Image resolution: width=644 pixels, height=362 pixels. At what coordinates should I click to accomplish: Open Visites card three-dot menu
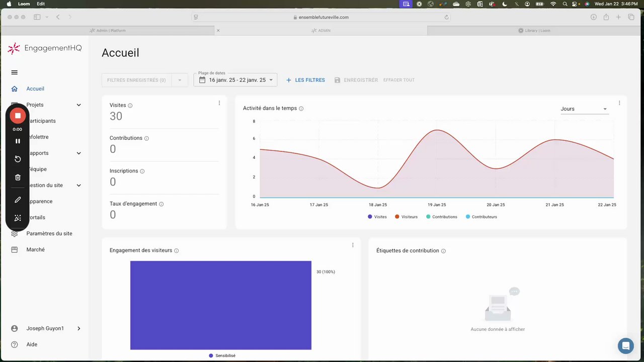(219, 103)
